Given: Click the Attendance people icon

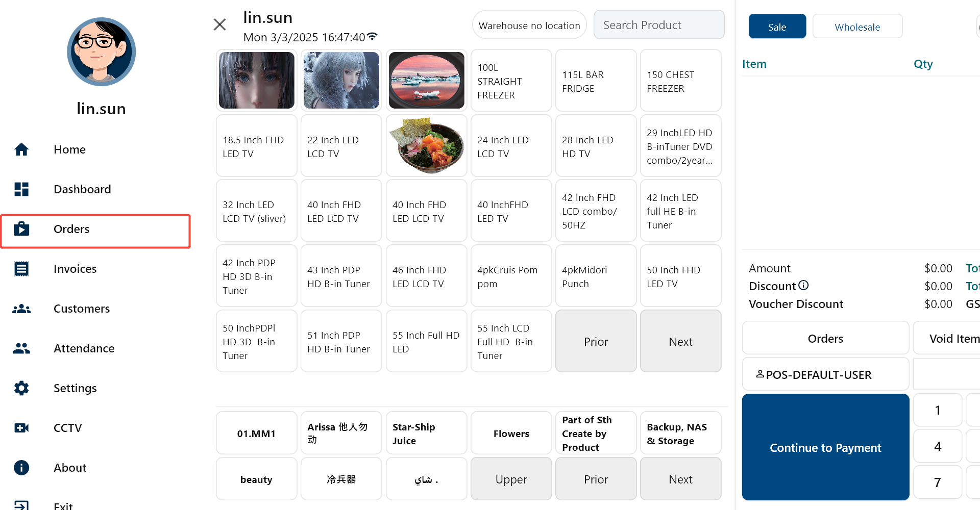Looking at the screenshot, I should [21, 348].
